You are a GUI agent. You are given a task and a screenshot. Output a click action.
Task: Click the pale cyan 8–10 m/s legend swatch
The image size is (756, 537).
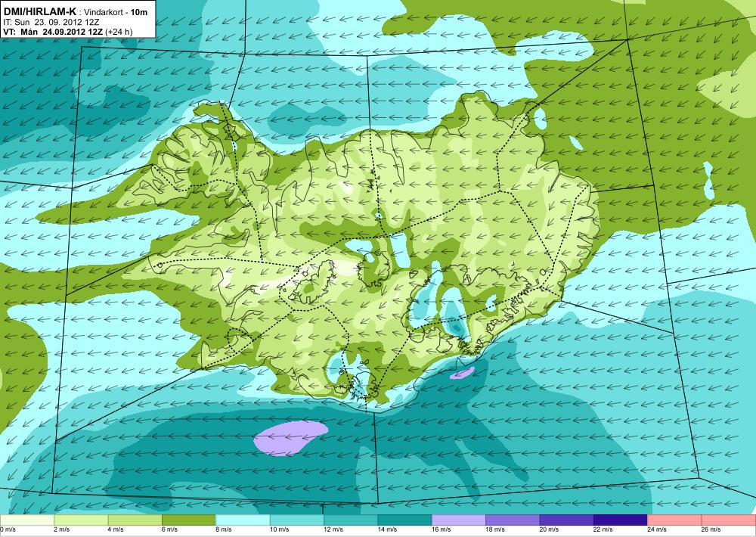pos(243,520)
